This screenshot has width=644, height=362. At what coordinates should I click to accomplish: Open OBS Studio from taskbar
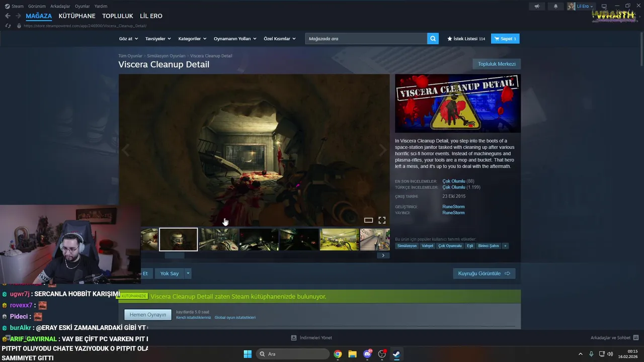tap(382, 354)
